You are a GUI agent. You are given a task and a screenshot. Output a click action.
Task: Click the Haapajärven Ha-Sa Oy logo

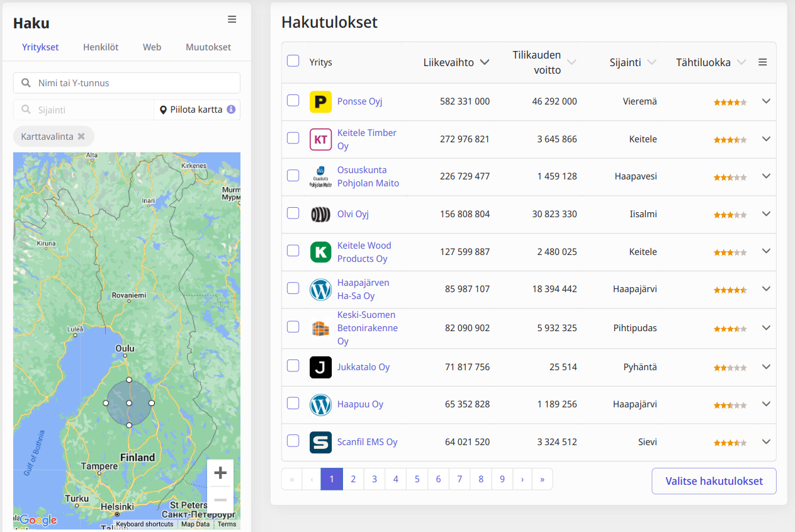(320, 289)
